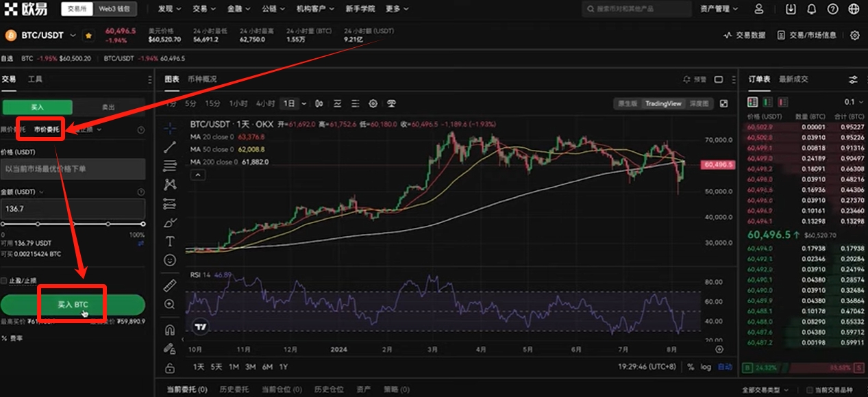The image size is (868, 397).
Task: Toggle lock all drawings padlock
Action: 170,368
